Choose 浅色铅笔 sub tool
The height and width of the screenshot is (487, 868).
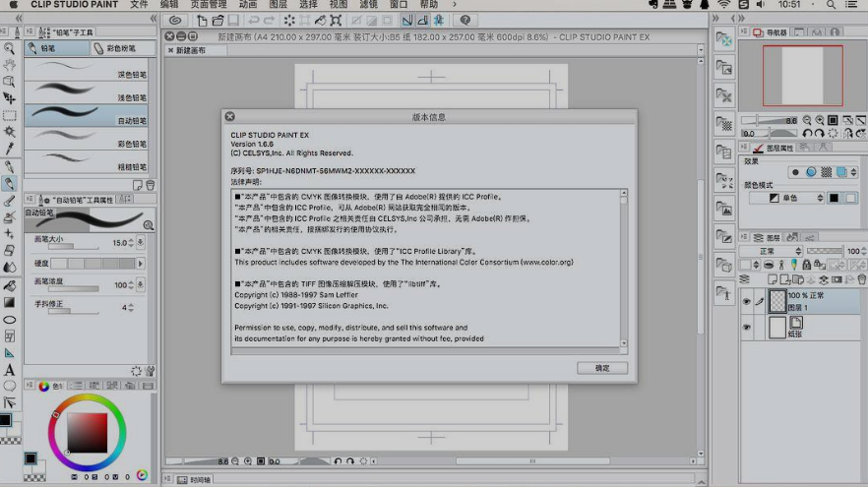(x=87, y=92)
